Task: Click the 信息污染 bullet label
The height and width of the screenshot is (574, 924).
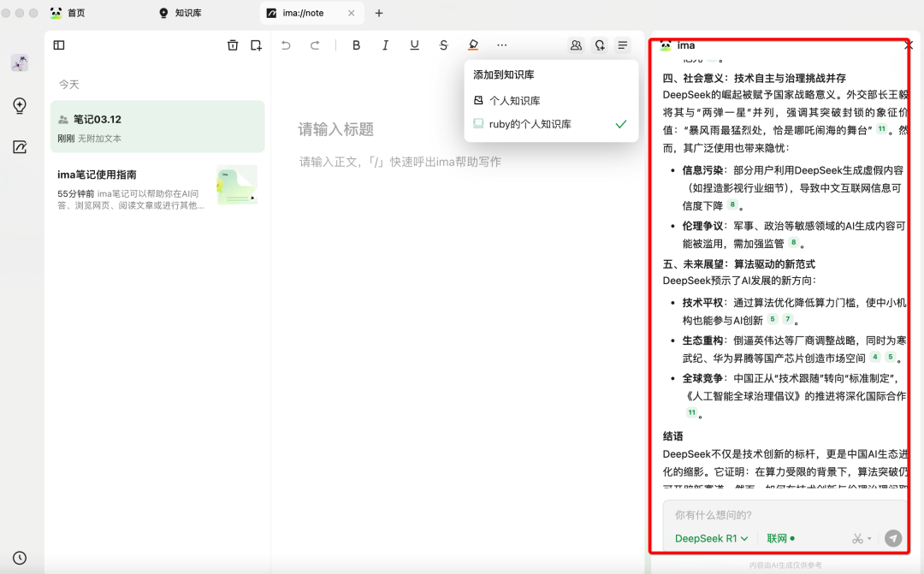Action: pos(702,170)
